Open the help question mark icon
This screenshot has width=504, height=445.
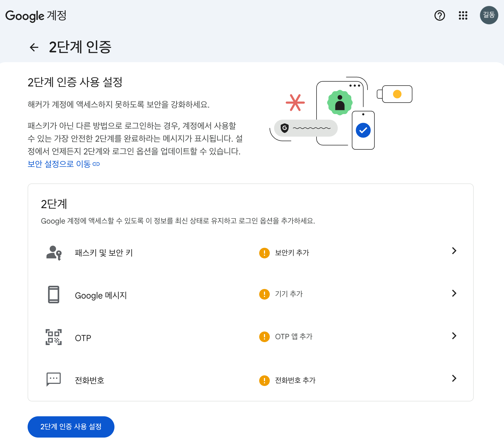point(439,15)
